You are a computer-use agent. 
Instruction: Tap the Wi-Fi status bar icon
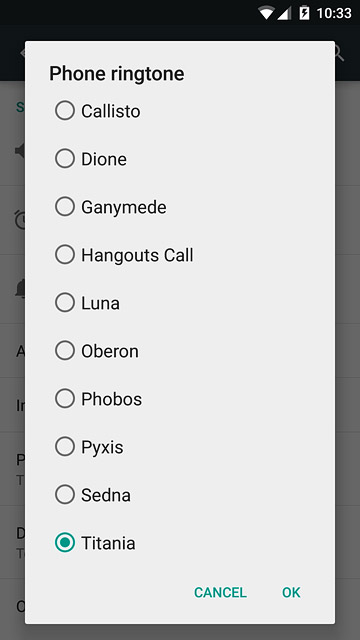pyautogui.click(x=266, y=13)
